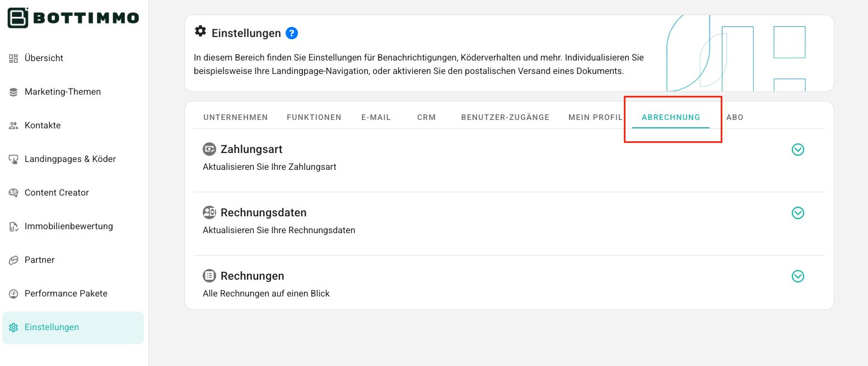
Task: Select Einstellungen in the sidebar
Action: pos(73,327)
